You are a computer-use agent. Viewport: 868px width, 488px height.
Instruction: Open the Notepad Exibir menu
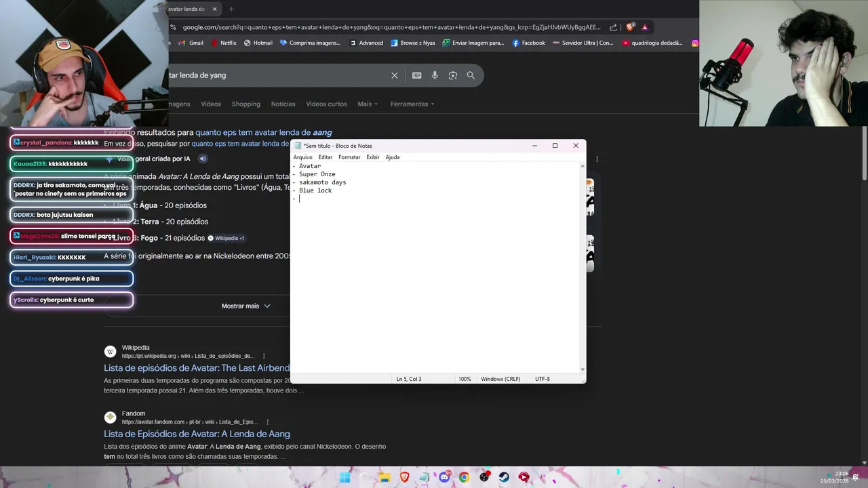pos(373,157)
